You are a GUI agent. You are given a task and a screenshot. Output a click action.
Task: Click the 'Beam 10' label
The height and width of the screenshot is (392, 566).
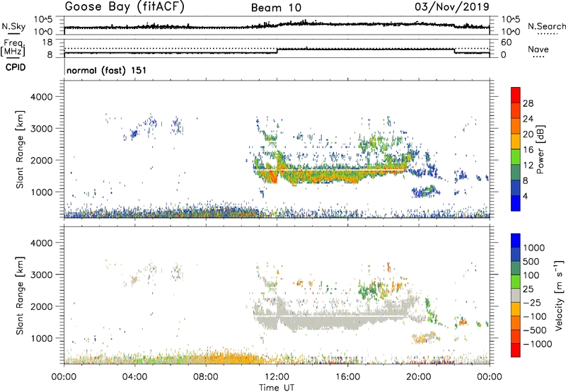coord(276,8)
